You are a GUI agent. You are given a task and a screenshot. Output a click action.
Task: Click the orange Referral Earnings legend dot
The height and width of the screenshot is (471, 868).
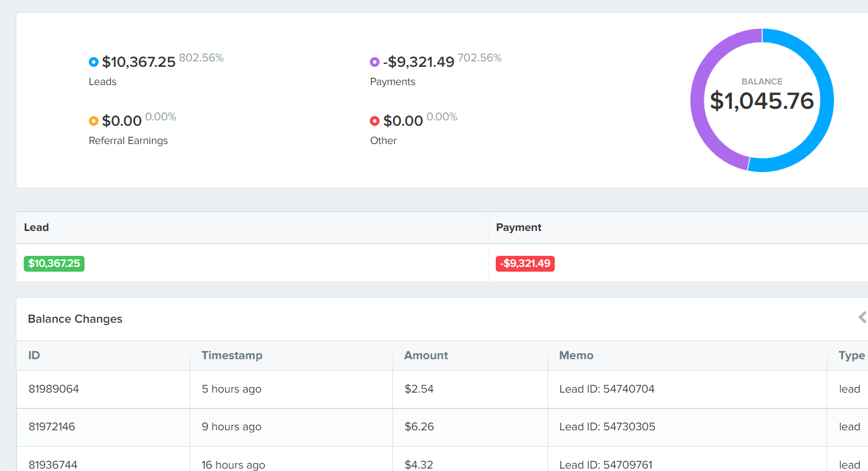[94, 121]
